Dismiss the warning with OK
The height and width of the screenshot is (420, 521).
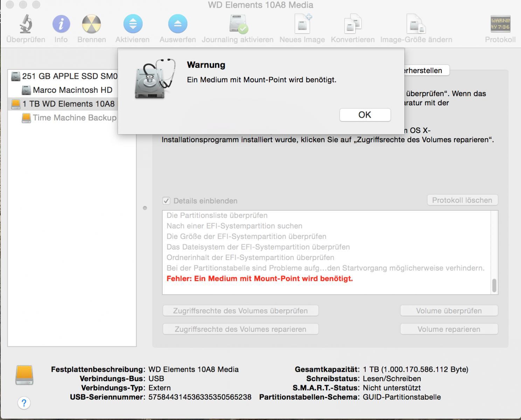365,115
